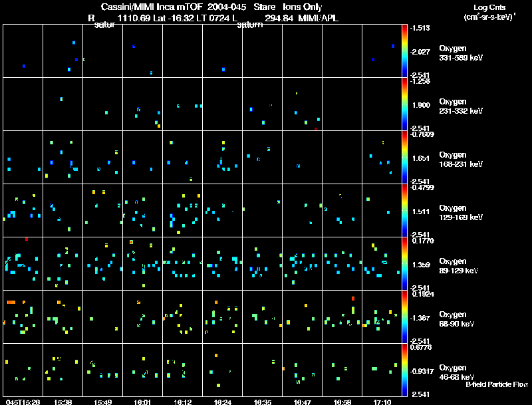This screenshot has width=532, height=405.
Task: Click the Oxygen 129-169 keV color bar
Action: click(x=404, y=211)
